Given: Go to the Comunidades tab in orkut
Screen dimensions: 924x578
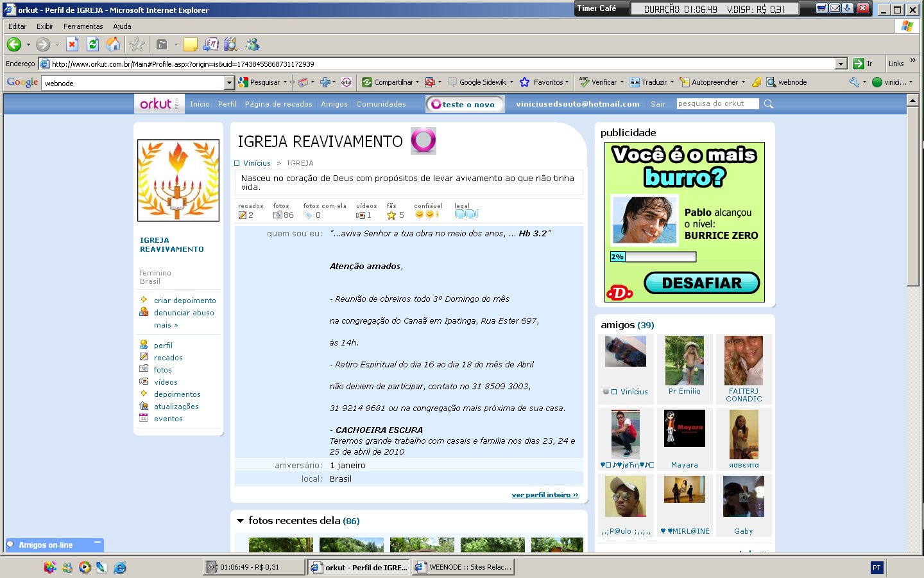Looking at the screenshot, I should [381, 104].
